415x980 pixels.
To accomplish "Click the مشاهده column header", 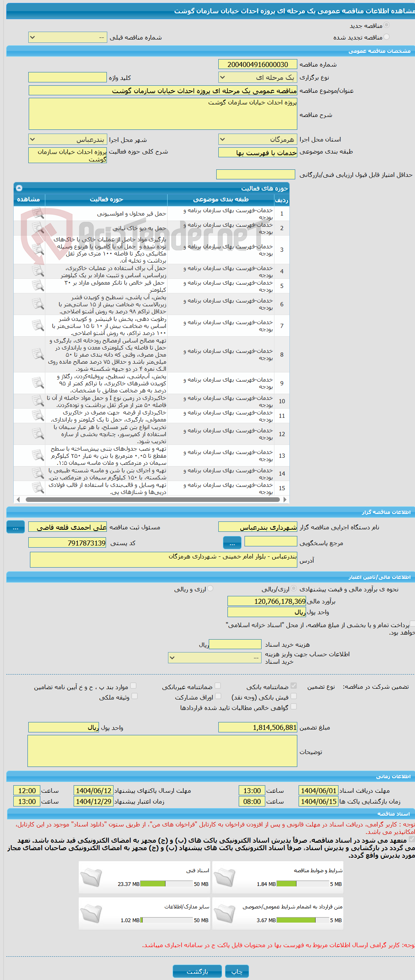I will pyautogui.click(x=29, y=200).
